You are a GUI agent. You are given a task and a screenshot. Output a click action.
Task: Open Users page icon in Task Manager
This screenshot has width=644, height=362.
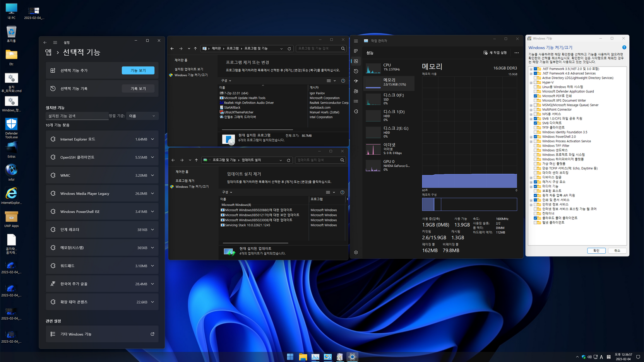pyautogui.click(x=356, y=91)
